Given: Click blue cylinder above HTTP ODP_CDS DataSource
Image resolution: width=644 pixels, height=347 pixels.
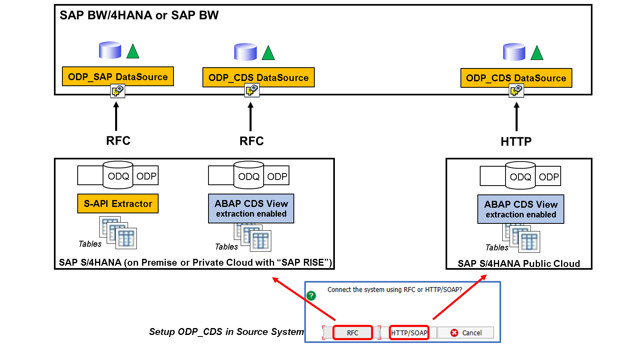Looking at the screenshot, I should click(x=514, y=52).
